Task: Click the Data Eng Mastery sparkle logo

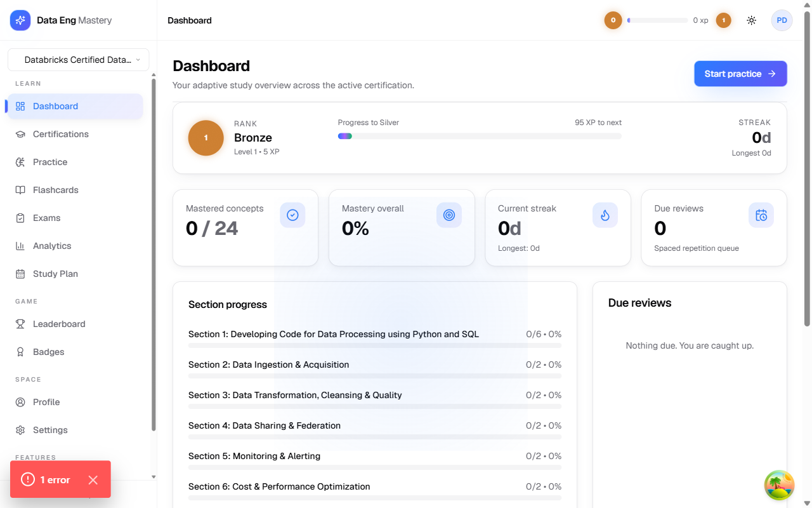Action: click(20, 20)
